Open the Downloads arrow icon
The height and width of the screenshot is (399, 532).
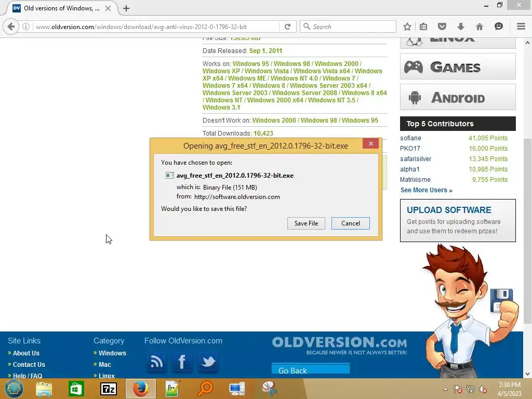[x=460, y=26]
